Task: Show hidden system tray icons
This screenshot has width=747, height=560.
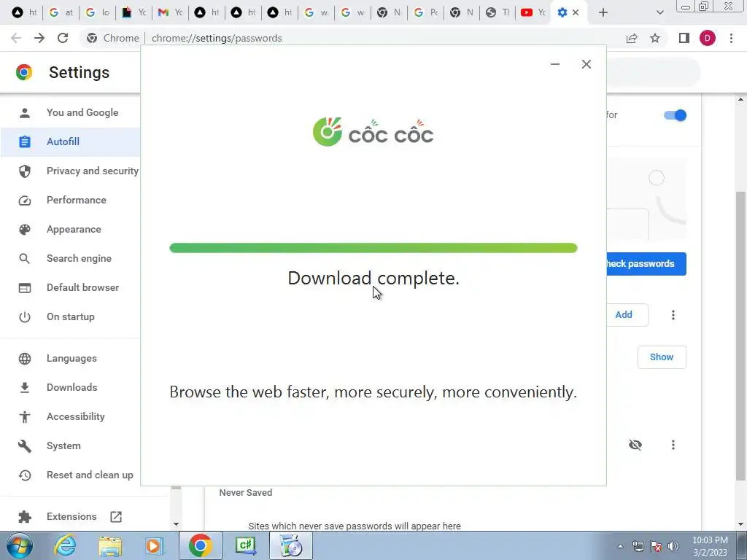Action: pyautogui.click(x=620, y=546)
